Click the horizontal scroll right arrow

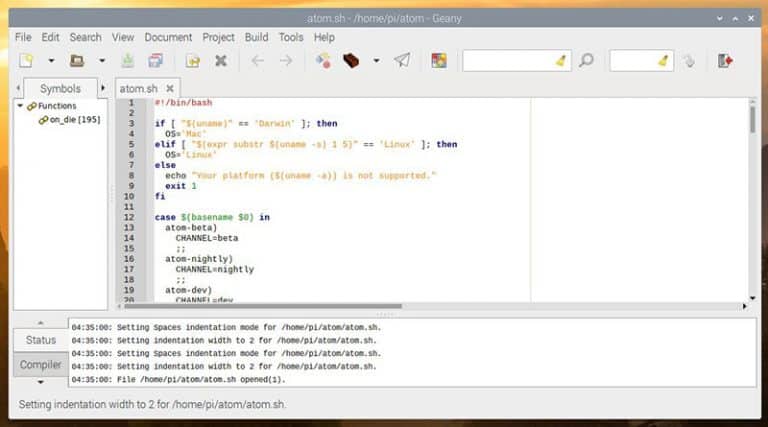[744, 306]
